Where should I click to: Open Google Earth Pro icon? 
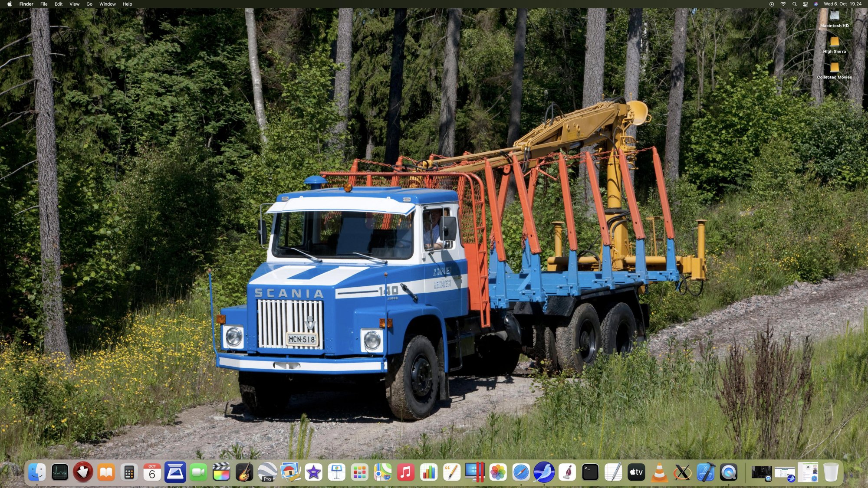pyautogui.click(x=267, y=472)
